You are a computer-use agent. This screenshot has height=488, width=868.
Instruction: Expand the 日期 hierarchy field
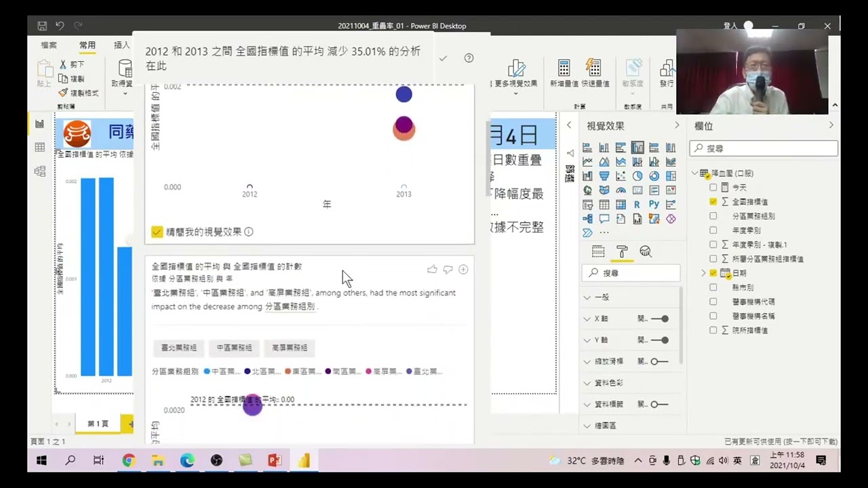[x=703, y=273]
